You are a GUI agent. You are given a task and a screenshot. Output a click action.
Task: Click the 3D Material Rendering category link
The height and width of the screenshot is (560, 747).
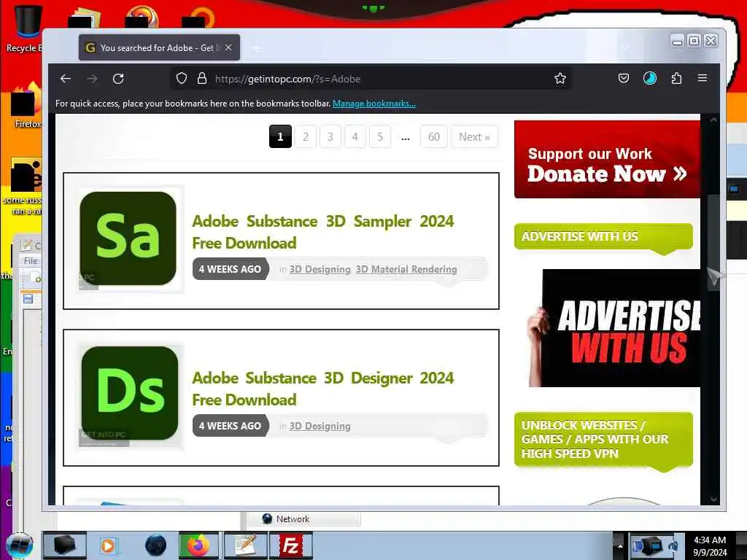click(x=406, y=270)
